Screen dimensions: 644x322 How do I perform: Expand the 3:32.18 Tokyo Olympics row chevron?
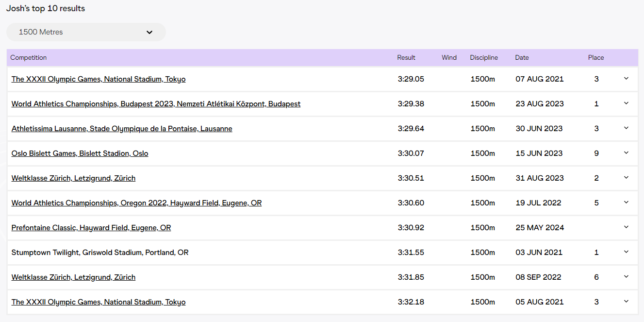626,302
